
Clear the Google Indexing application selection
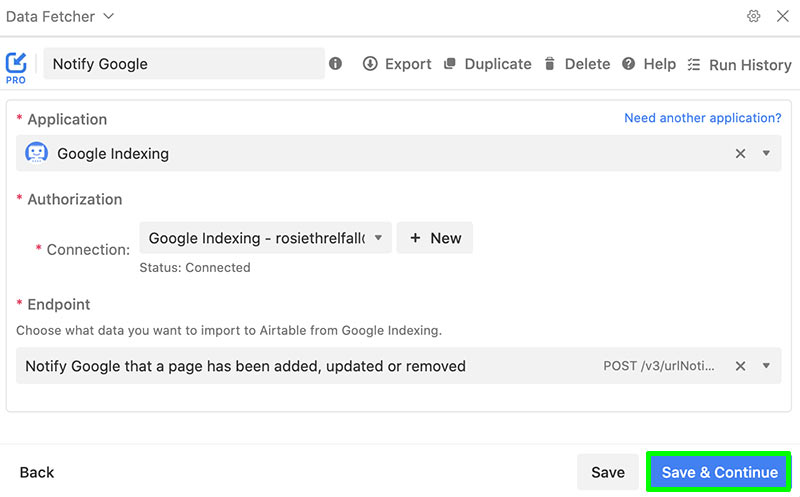click(x=740, y=154)
